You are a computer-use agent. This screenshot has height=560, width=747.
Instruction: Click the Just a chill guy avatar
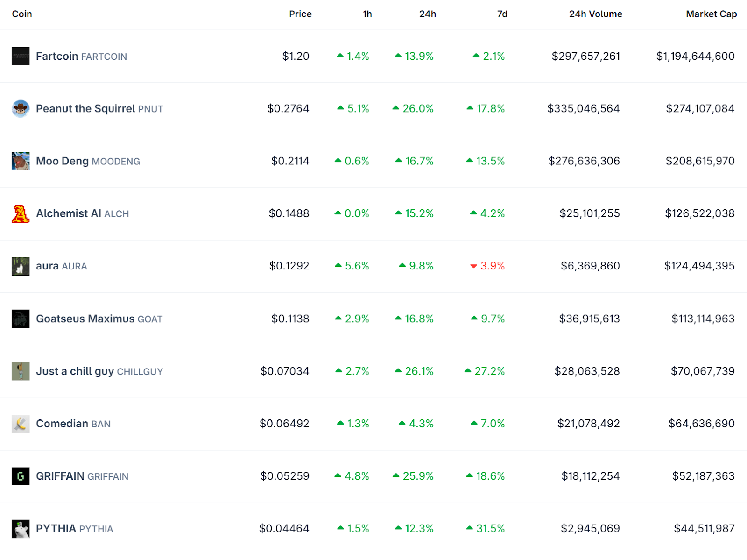click(x=21, y=371)
